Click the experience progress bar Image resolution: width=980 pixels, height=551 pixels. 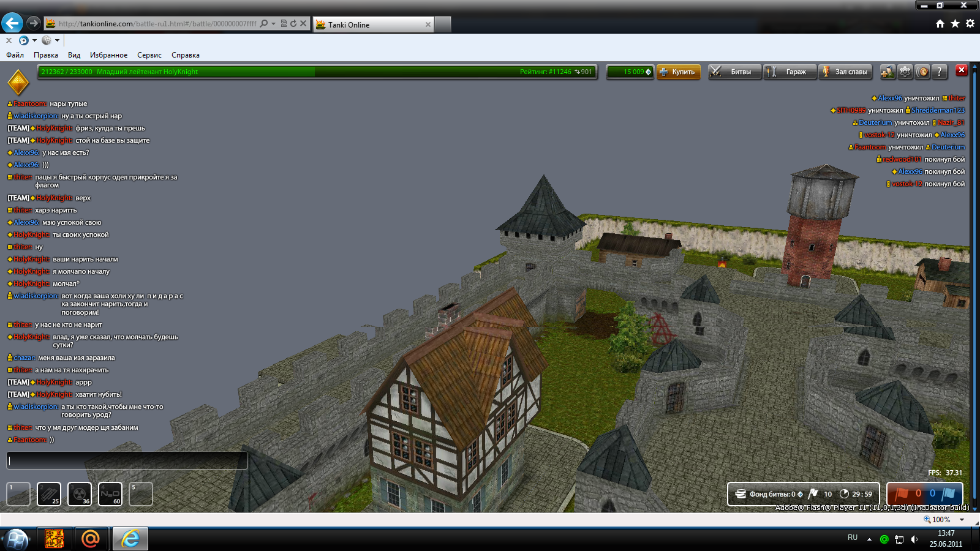click(317, 72)
